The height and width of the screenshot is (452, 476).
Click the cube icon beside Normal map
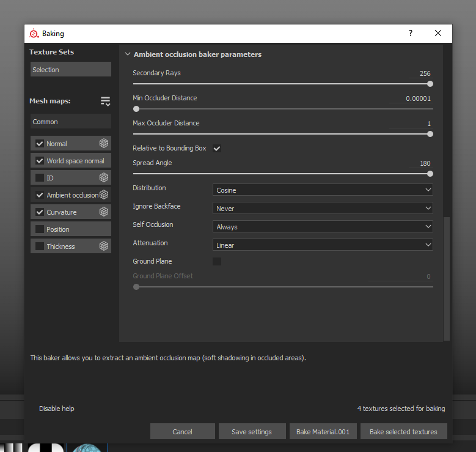pos(104,144)
